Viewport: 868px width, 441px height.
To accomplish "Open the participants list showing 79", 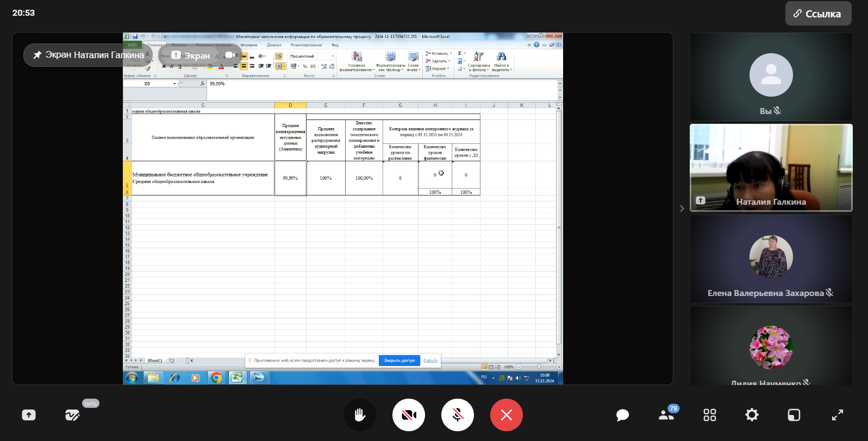I will (666, 415).
